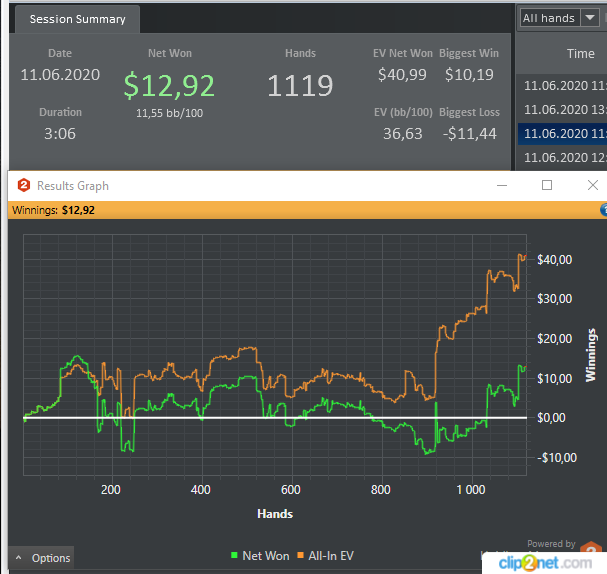Toggle the Net Won legend swatch
Viewport: 607px width, 574px height.
click(x=234, y=555)
